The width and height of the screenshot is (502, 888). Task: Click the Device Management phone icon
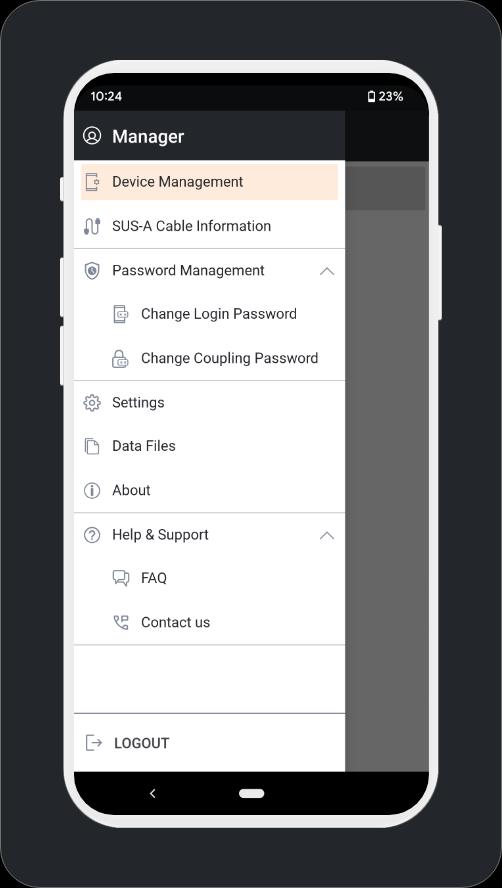tap(92, 182)
